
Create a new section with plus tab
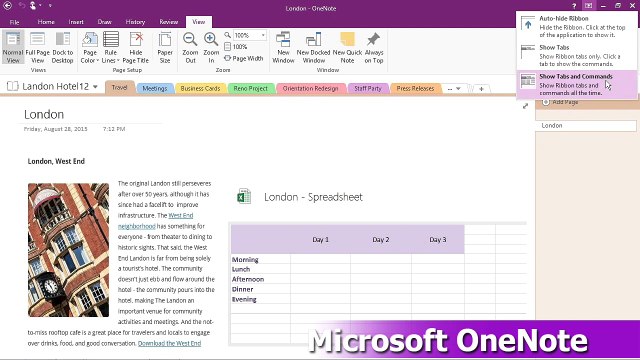coord(481,89)
